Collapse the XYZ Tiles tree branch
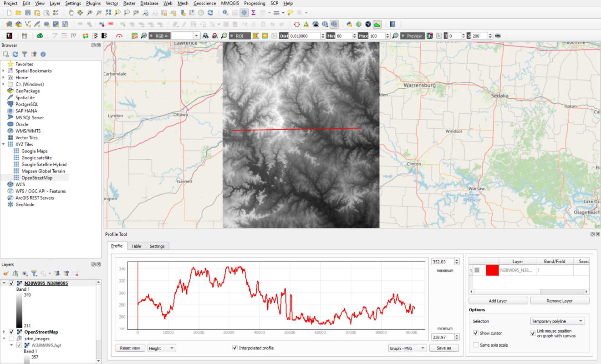The image size is (601, 364). [4, 144]
